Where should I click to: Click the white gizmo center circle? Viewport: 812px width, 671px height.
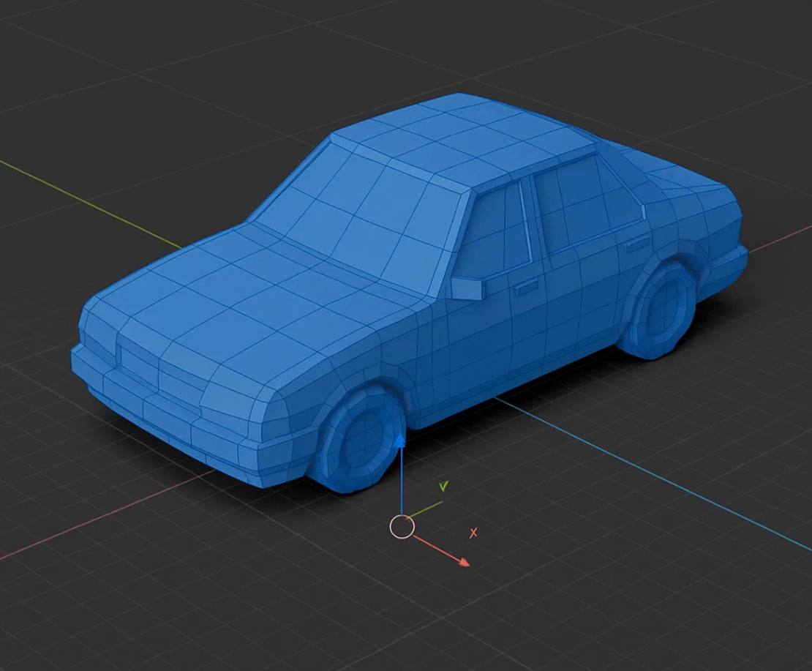coord(402,527)
